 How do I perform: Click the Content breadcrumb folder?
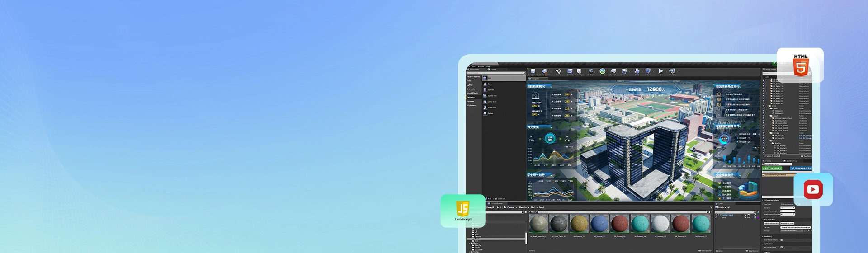click(x=511, y=207)
